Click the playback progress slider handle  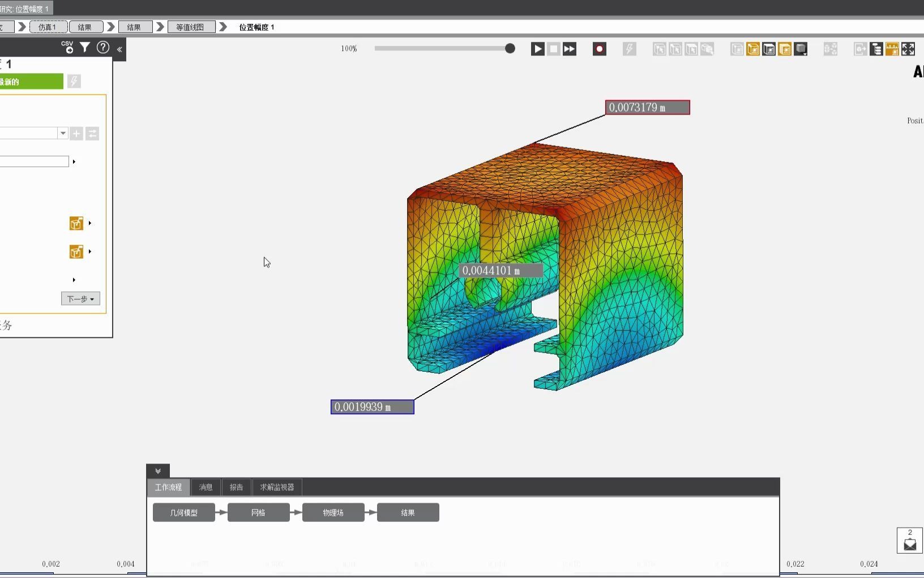(509, 49)
